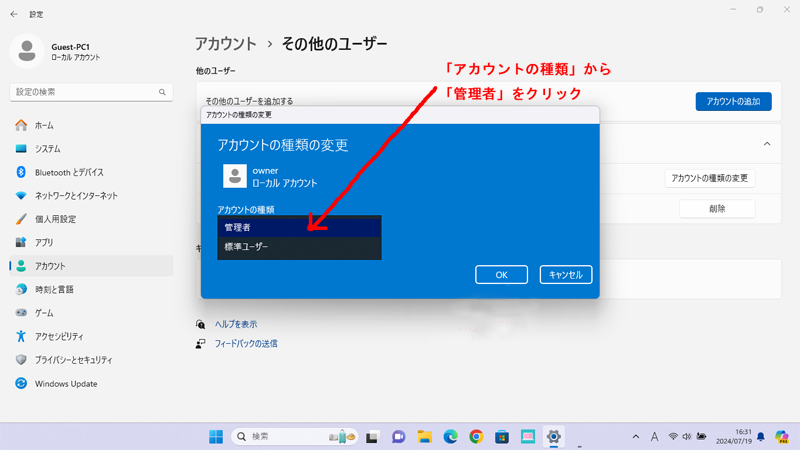Open Bluetooth とデバイス settings
Screen dimensions: 800x450
68,172
